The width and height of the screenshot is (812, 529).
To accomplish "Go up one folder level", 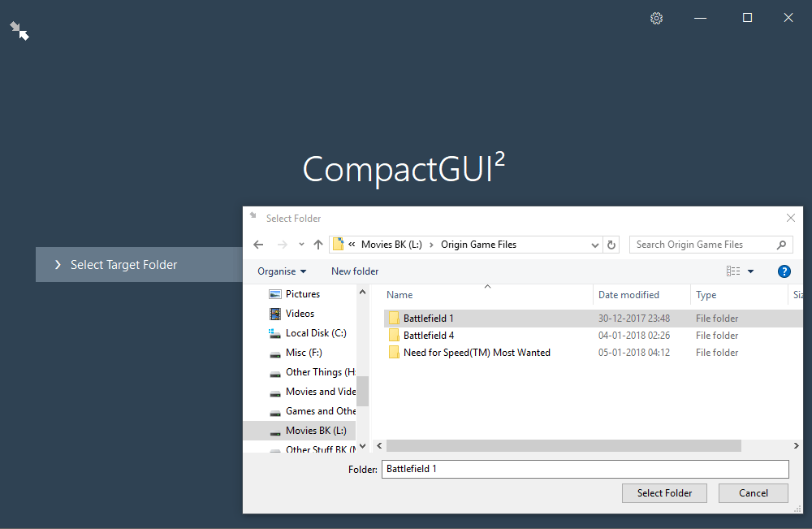I will pyautogui.click(x=318, y=245).
